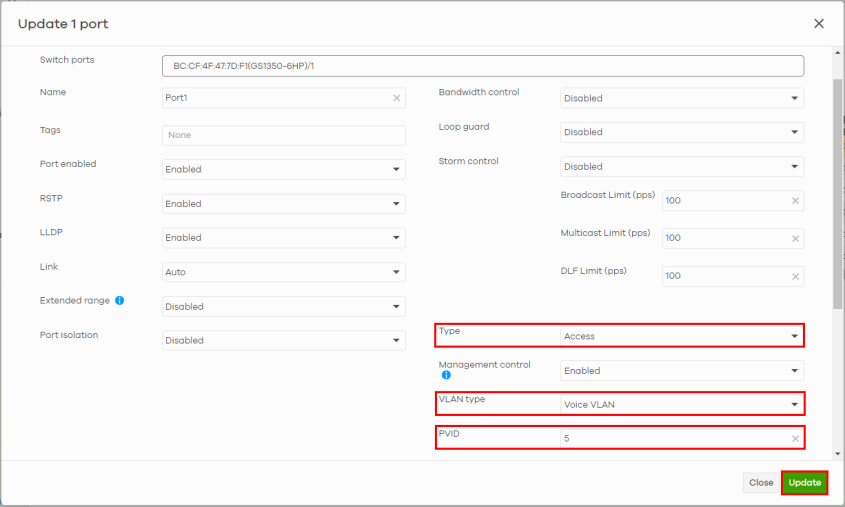Close the Update 1 port dialog
The width and height of the screenshot is (845, 507).
point(818,23)
